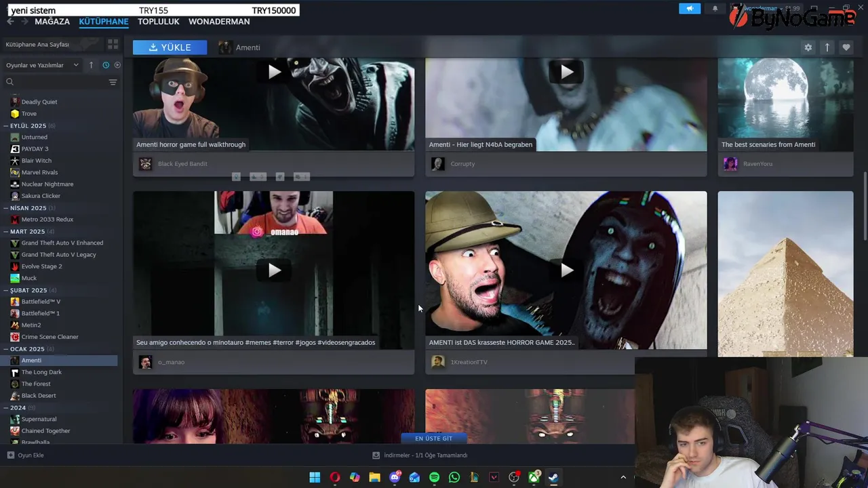868x488 pixels.
Task: Select The Long Dark in library list
Action: [x=41, y=372]
